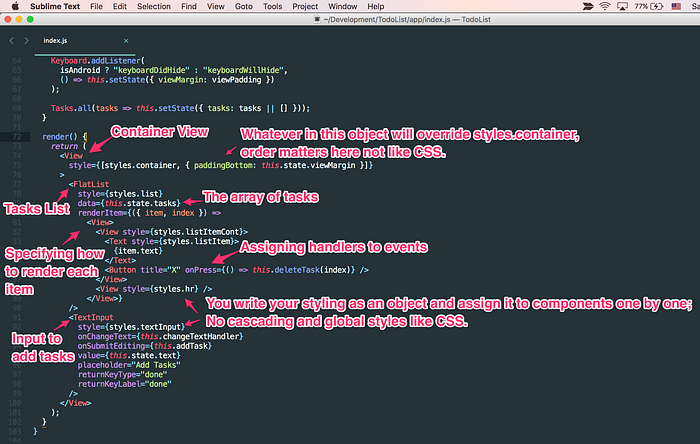Click 'returnKeyType' attribute in code
Viewport: 700px width, 444px height.
107,374
